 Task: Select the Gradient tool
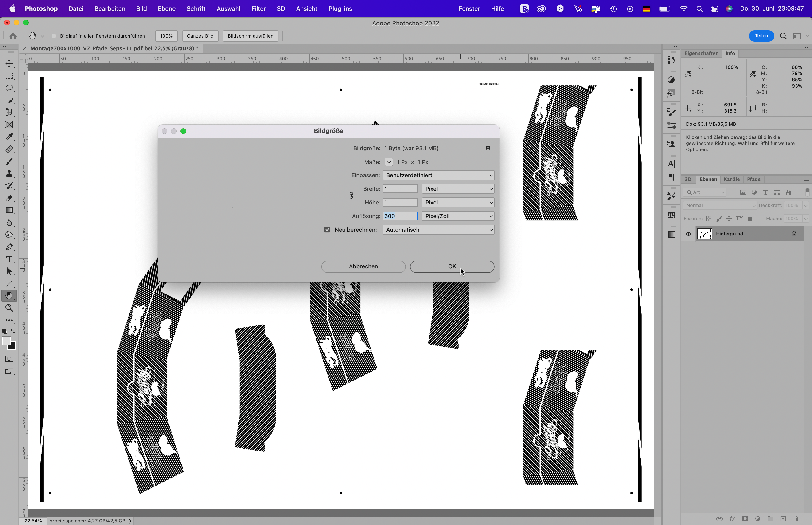click(9, 210)
